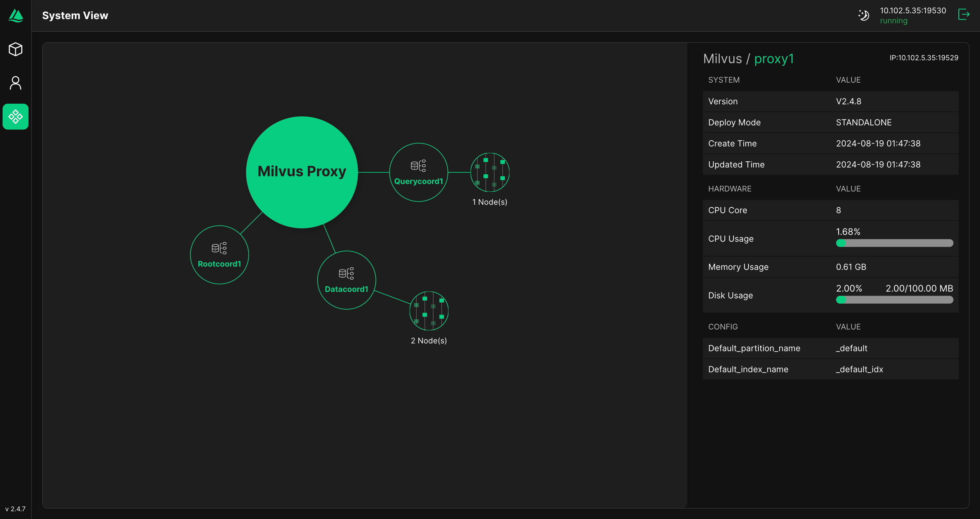
Task: Click the logout exit icon
Action: [963, 15]
